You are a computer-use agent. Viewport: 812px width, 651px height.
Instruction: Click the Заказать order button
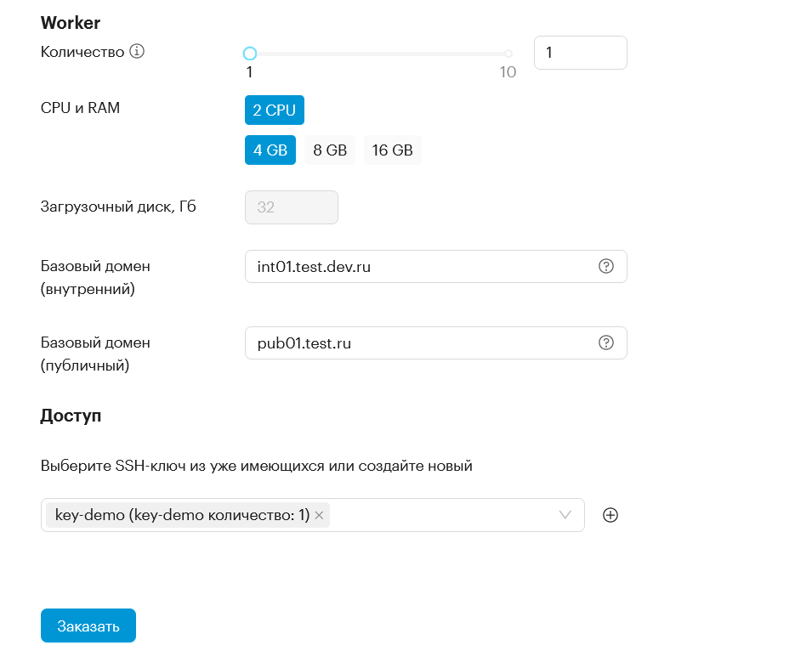point(88,626)
